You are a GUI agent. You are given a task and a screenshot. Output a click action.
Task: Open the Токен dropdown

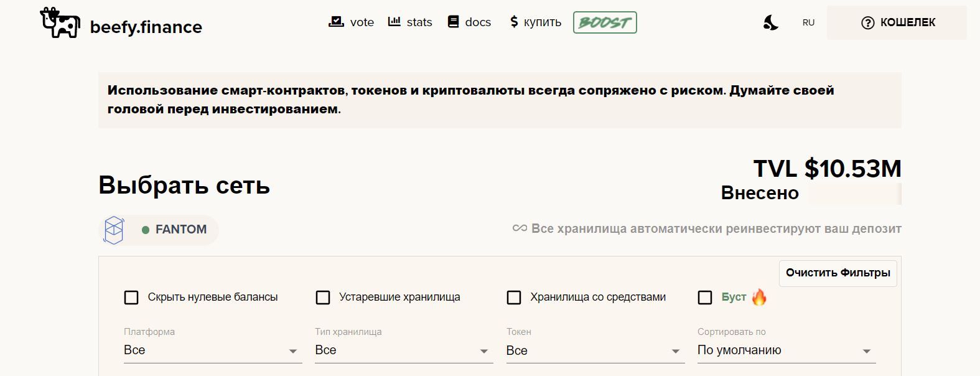pyautogui.click(x=595, y=350)
